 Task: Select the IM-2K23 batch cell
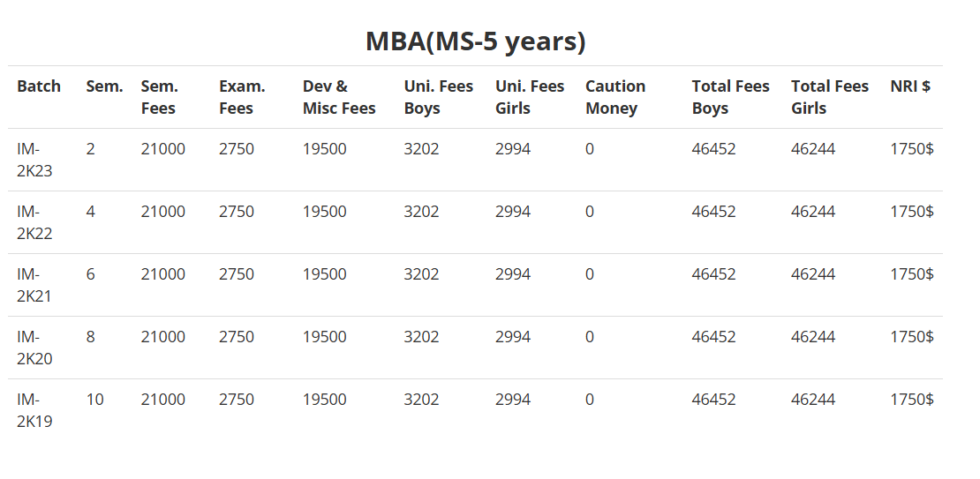[34, 160]
